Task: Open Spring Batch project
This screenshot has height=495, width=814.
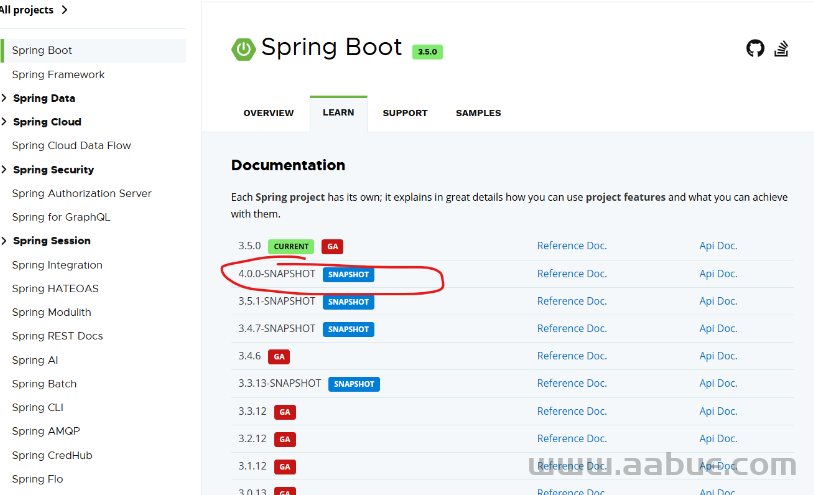Action: [x=44, y=383]
